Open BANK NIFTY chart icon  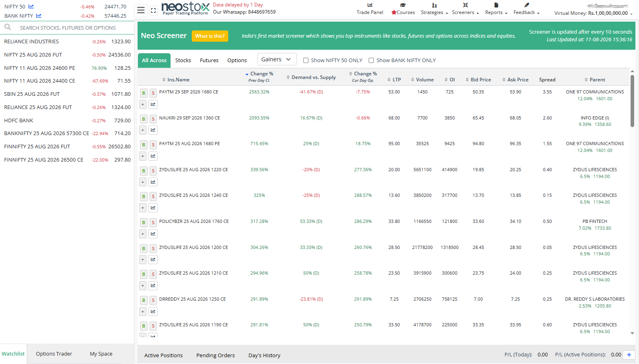click(39, 16)
